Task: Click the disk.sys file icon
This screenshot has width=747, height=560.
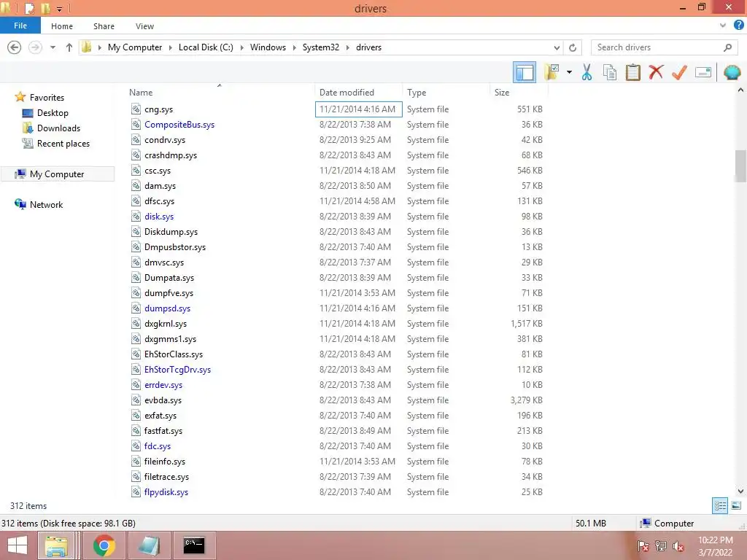Action: pos(136,216)
